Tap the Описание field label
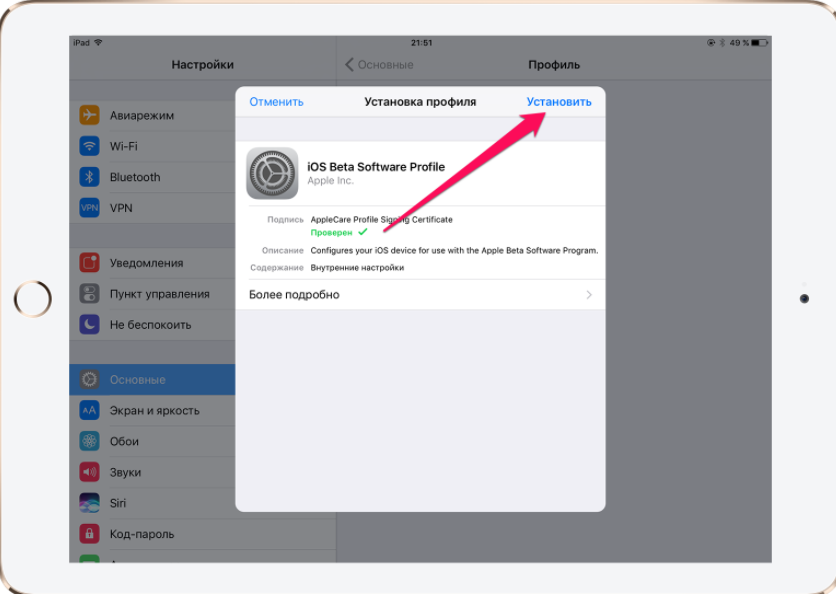Viewport: 836px width, 594px height. point(283,251)
